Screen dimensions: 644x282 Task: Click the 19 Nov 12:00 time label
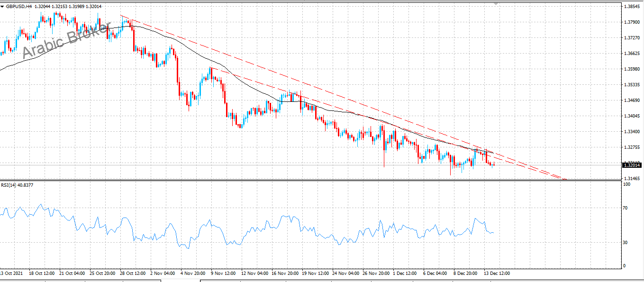click(317, 273)
